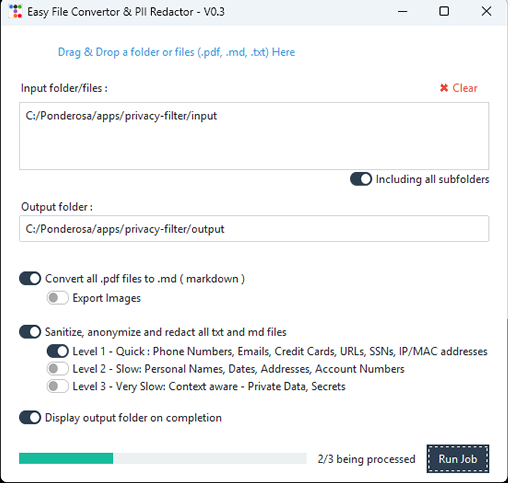Enable Level 2 - Slow redaction switch
This screenshot has height=483, width=508.
tap(58, 369)
